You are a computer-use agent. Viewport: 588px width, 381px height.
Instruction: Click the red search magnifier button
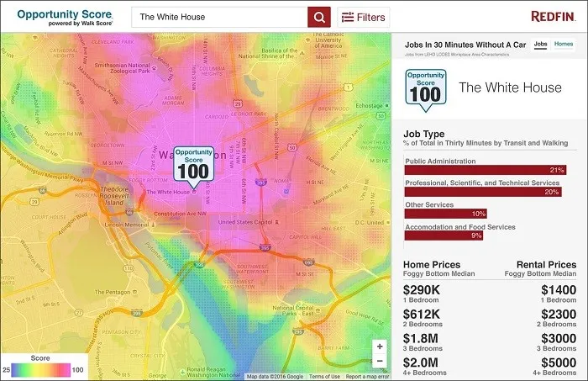pyautogui.click(x=319, y=17)
